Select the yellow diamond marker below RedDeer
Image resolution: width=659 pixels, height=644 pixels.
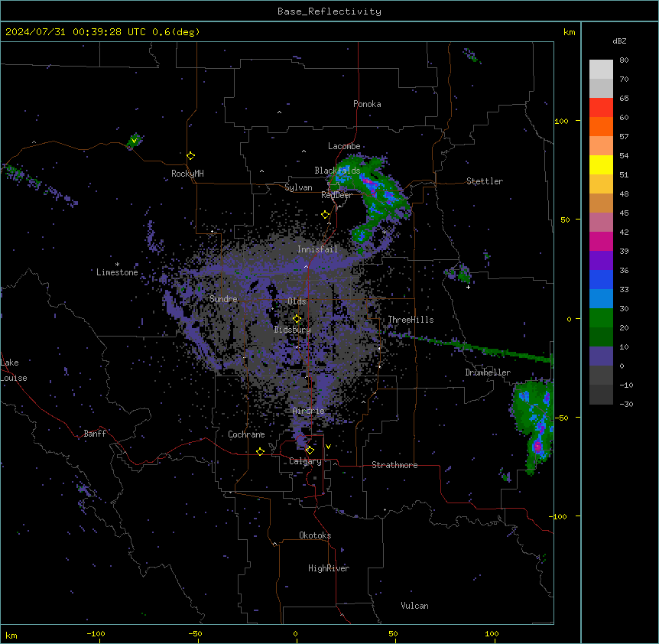tap(325, 215)
